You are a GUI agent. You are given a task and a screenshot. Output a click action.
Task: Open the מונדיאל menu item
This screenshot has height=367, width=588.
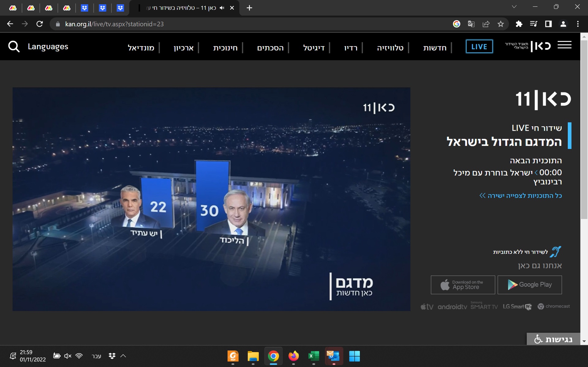pos(141,48)
